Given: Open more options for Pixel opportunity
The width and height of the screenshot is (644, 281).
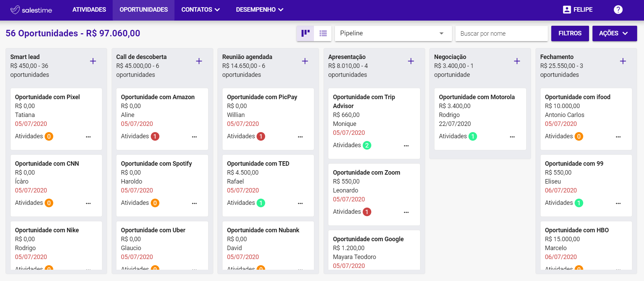Looking at the screenshot, I should 88,137.
